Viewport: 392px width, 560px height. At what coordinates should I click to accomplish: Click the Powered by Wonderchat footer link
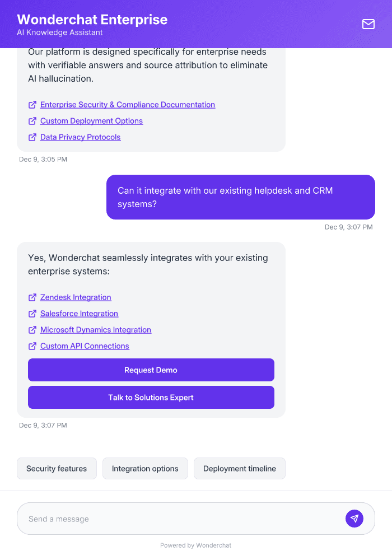195,545
